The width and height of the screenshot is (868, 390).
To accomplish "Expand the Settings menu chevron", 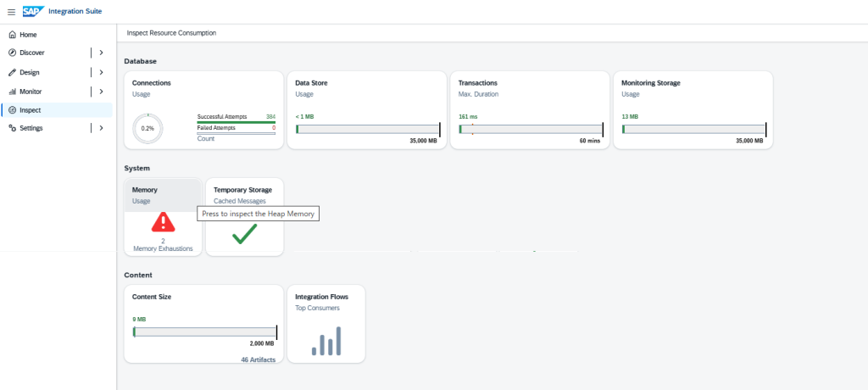I will click(101, 128).
